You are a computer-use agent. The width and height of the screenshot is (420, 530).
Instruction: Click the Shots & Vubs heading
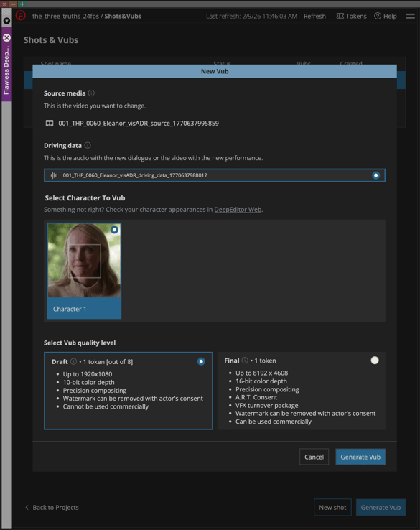(51, 40)
